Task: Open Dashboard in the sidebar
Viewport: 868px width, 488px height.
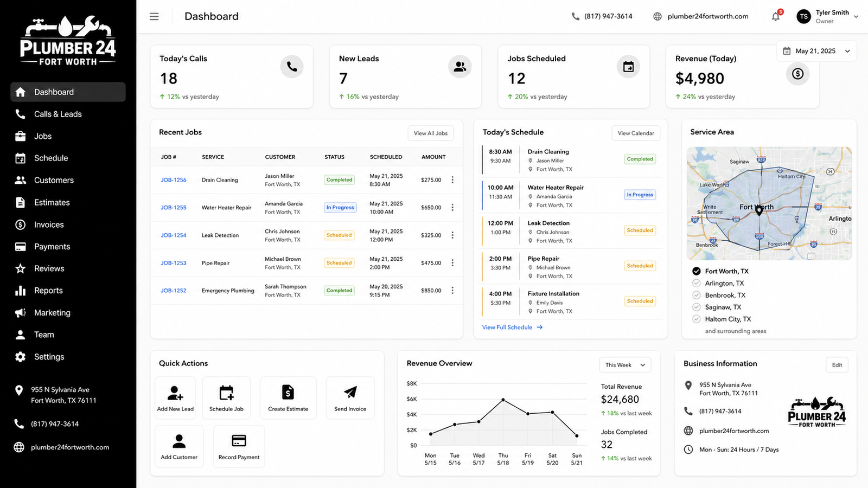Action: point(68,92)
